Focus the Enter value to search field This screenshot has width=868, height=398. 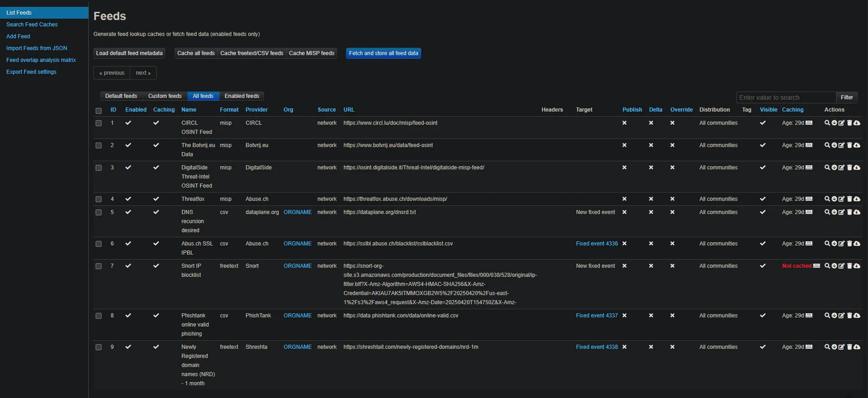[x=786, y=97]
